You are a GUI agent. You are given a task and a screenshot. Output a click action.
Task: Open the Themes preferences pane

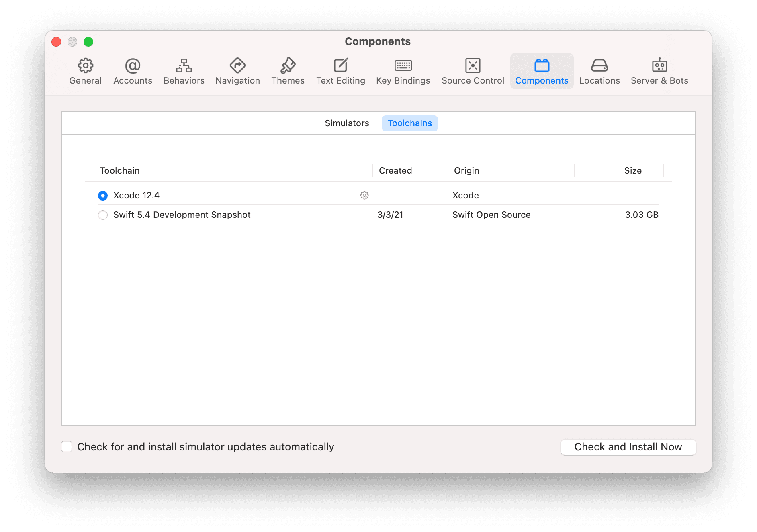tap(288, 71)
